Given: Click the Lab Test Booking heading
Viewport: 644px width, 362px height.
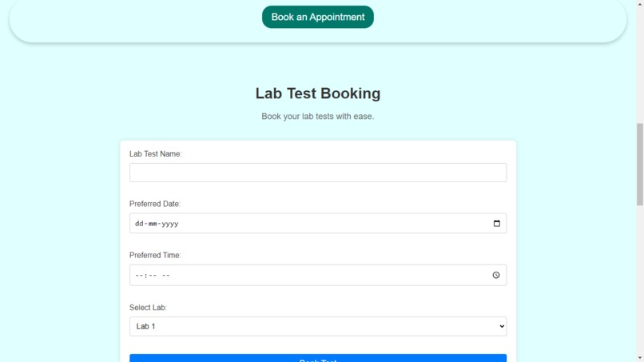Looking at the screenshot, I should click(318, 93).
